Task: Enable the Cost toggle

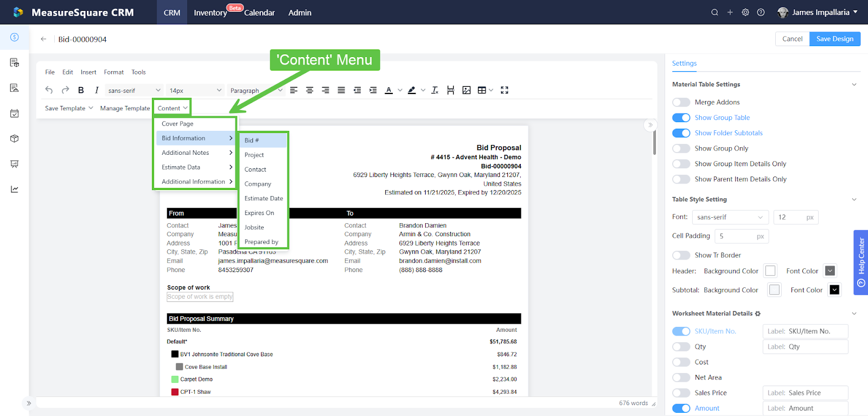Action: coord(681,362)
